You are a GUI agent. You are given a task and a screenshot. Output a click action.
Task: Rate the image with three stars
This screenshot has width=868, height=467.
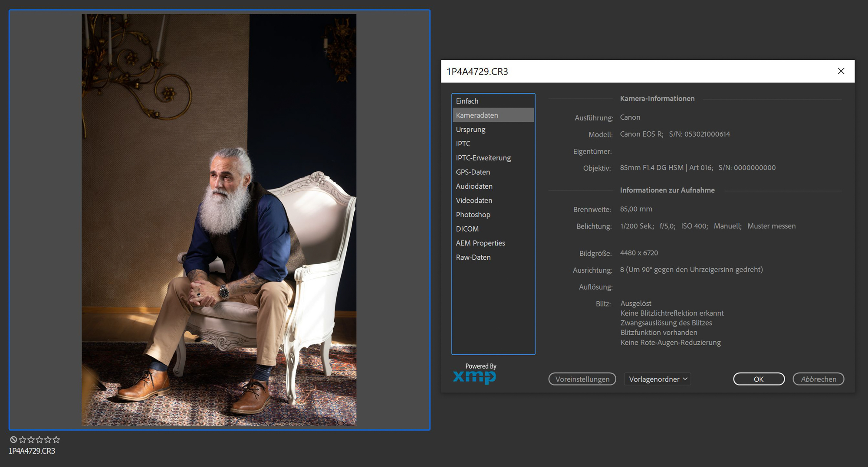click(39, 440)
